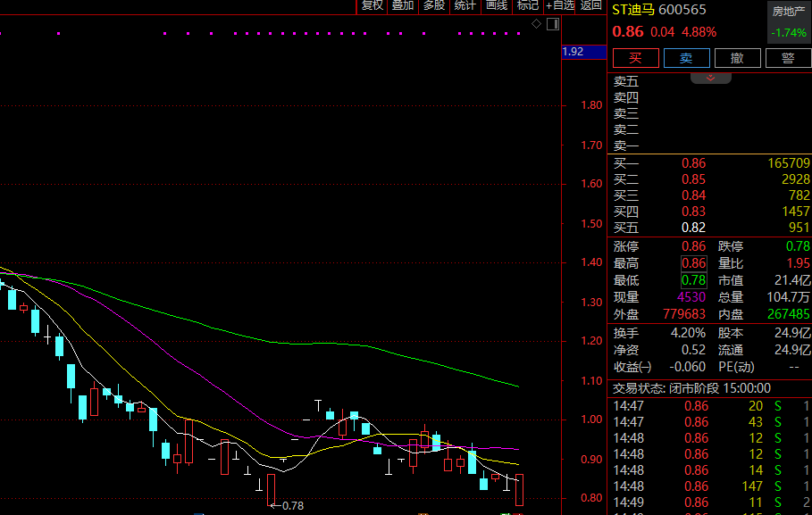Expand the sell orders with double-chevron arrow
This screenshot has height=515, width=812.
coord(711,78)
